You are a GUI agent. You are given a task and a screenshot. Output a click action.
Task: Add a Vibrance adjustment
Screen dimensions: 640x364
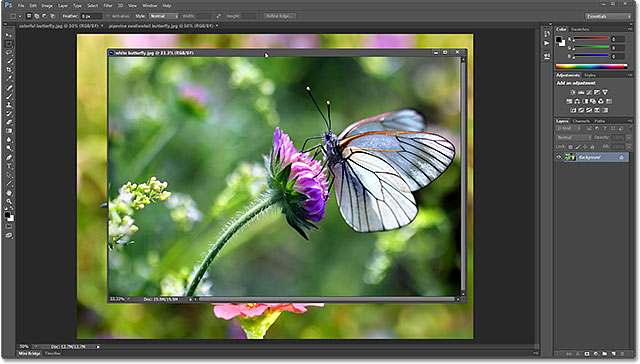[605, 92]
